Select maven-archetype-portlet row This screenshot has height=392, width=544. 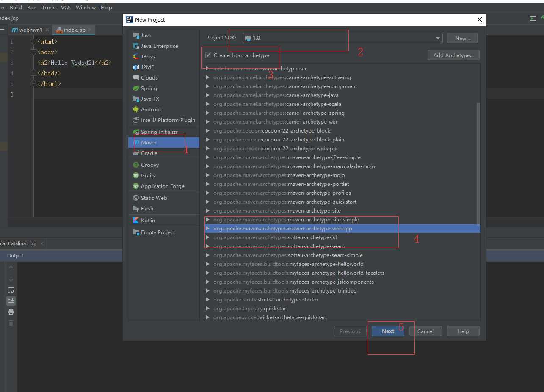coord(342,184)
